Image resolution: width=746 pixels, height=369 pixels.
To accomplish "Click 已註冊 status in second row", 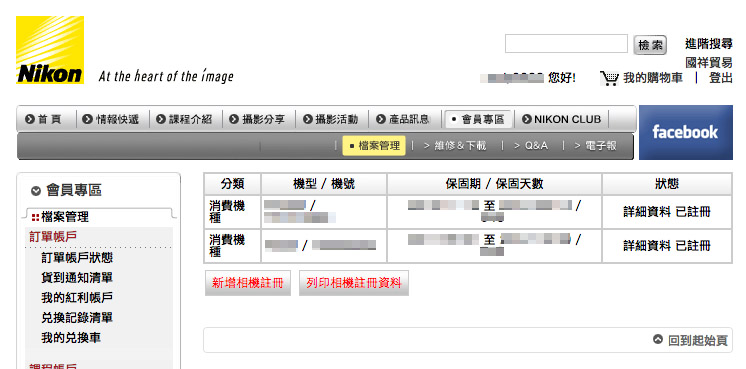I will tap(693, 245).
